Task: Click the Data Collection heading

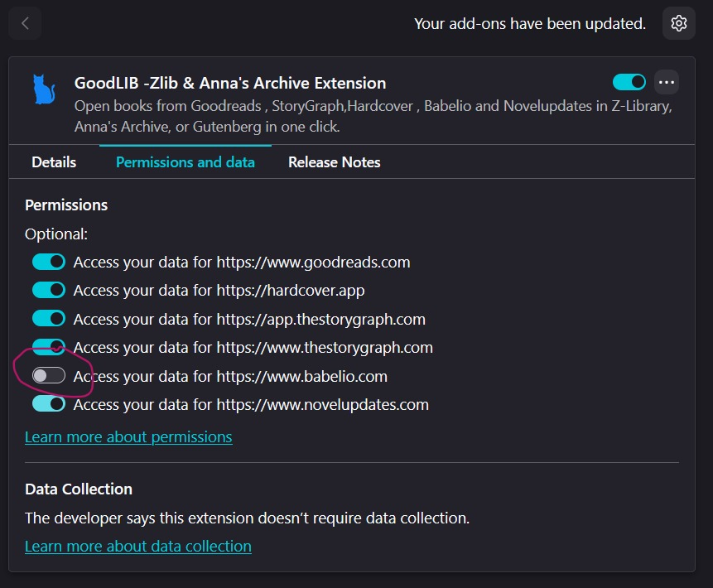Action: point(79,489)
